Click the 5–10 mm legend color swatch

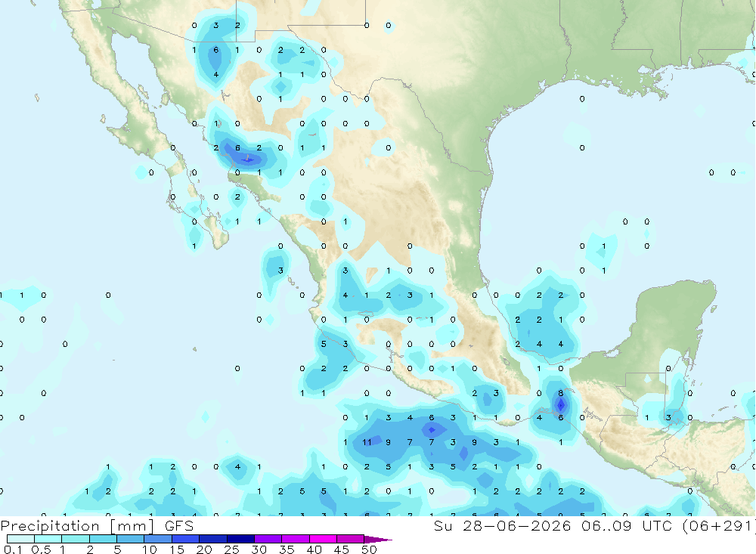pyautogui.click(x=131, y=539)
